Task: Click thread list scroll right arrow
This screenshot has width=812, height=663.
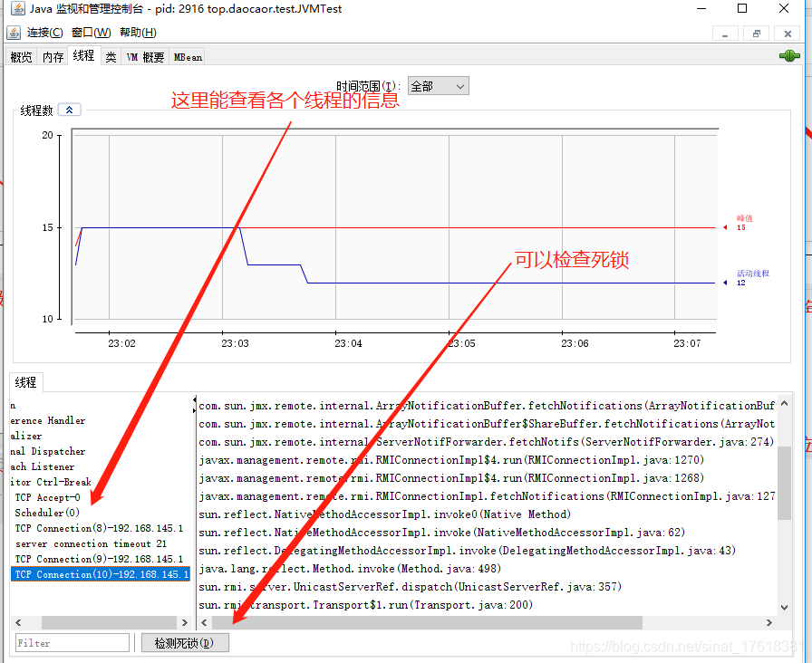Action: pos(184,622)
